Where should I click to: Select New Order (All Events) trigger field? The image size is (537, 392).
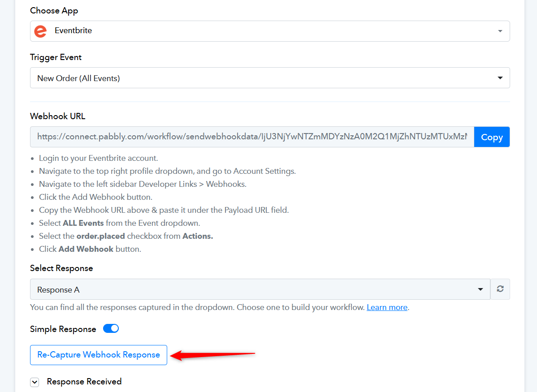(x=270, y=78)
